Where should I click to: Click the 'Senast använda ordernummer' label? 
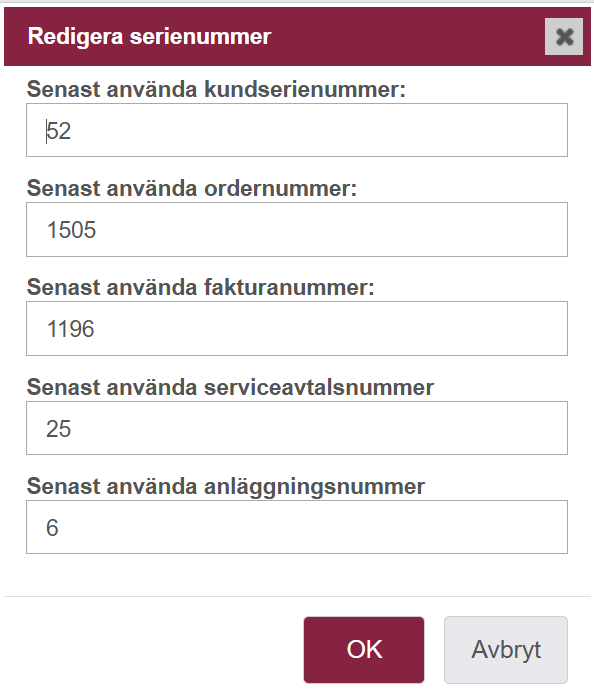point(192,188)
